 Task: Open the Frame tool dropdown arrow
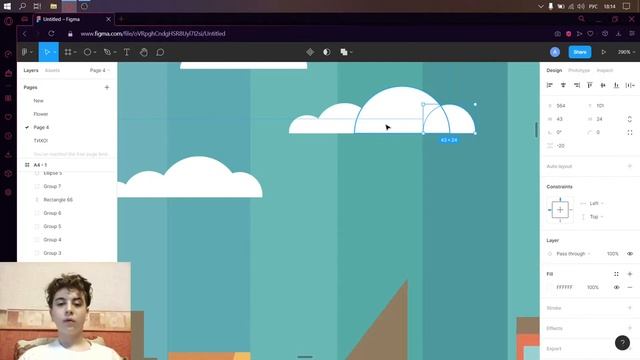click(76, 52)
